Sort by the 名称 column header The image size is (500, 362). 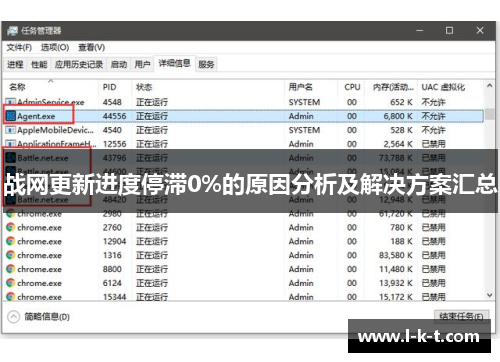click(x=51, y=87)
